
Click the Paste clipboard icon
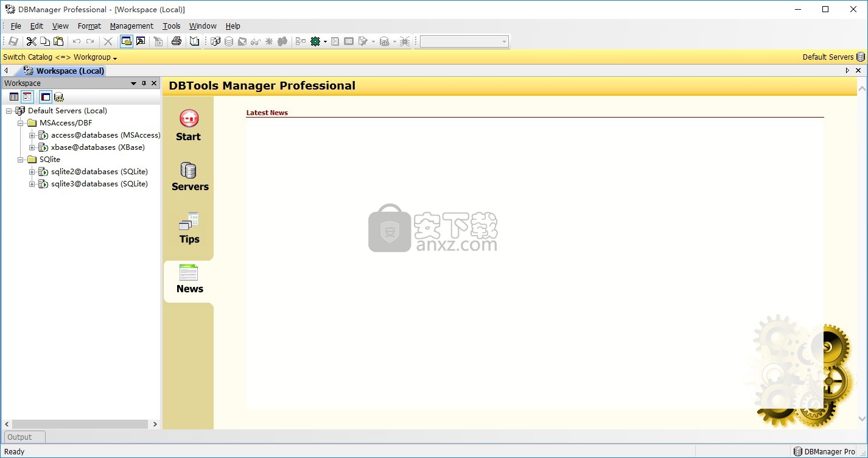coord(58,41)
